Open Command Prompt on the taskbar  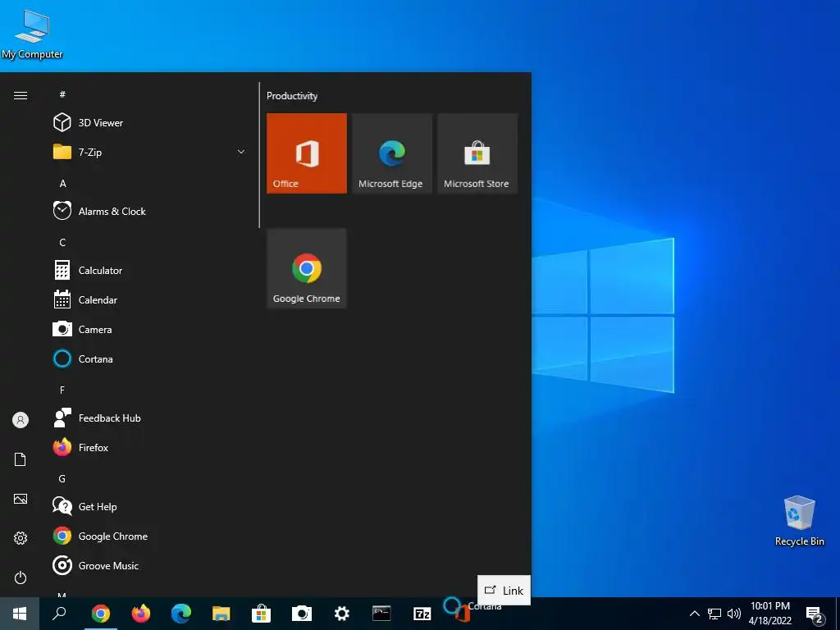(381, 614)
